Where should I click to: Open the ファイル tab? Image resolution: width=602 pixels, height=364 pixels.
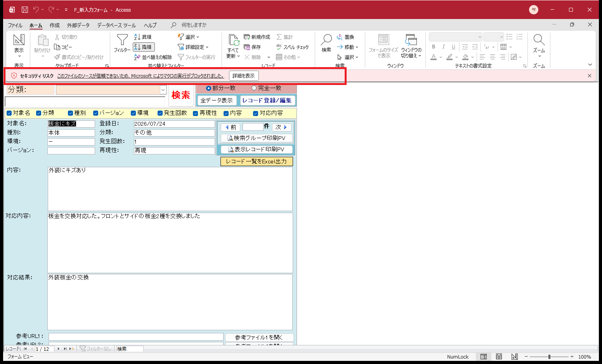[x=15, y=25]
